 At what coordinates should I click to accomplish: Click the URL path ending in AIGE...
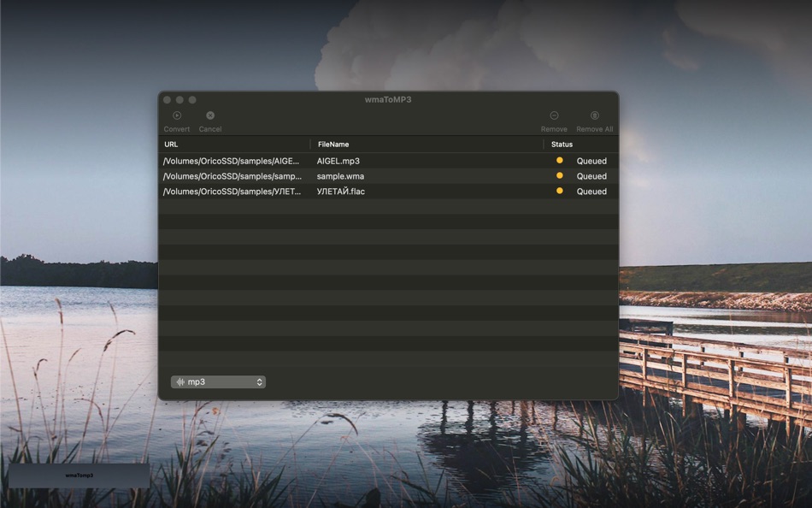click(231, 162)
